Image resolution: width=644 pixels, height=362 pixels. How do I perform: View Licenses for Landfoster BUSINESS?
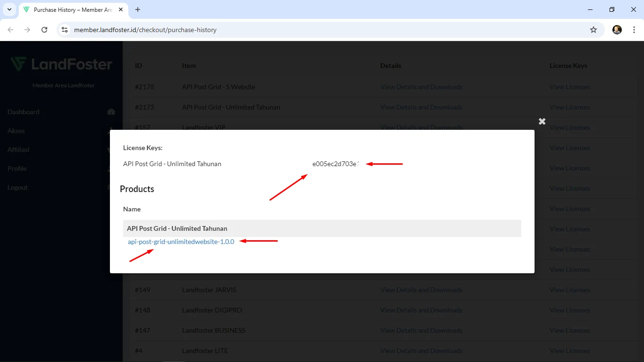570,330
